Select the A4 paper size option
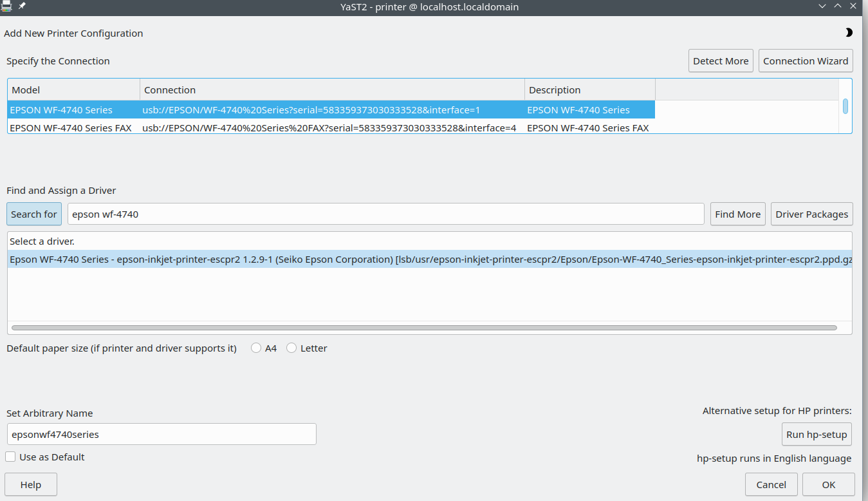This screenshot has width=868, height=501. pos(257,348)
